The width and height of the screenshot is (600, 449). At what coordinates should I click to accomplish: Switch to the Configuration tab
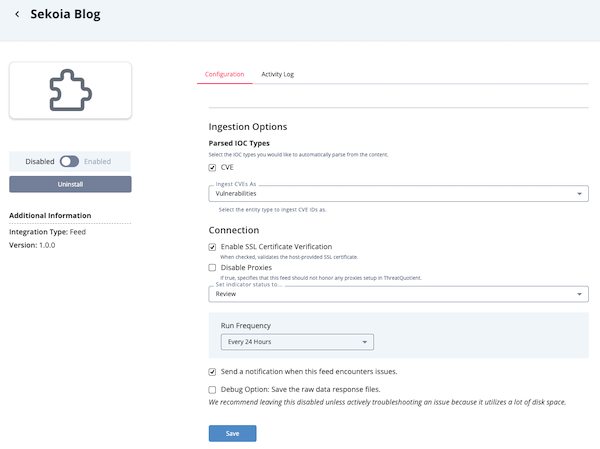[225, 74]
